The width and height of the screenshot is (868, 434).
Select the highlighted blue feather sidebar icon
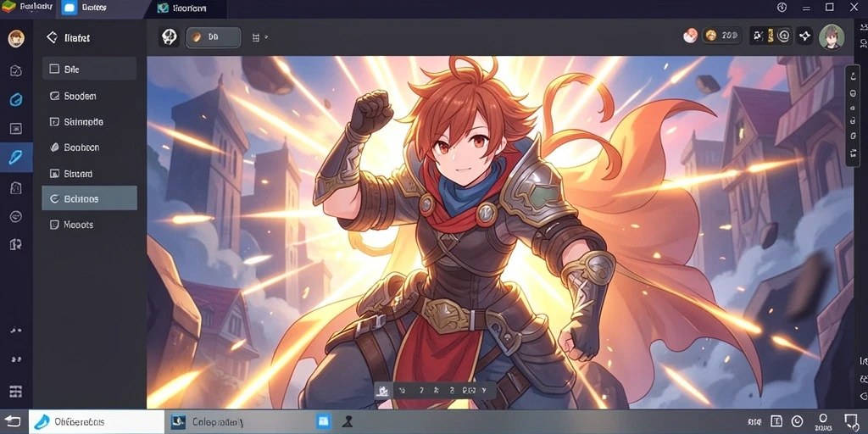tap(15, 157)
